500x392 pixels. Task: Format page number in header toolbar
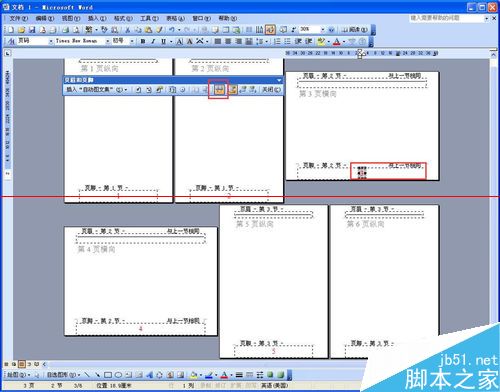pos(160,90)
